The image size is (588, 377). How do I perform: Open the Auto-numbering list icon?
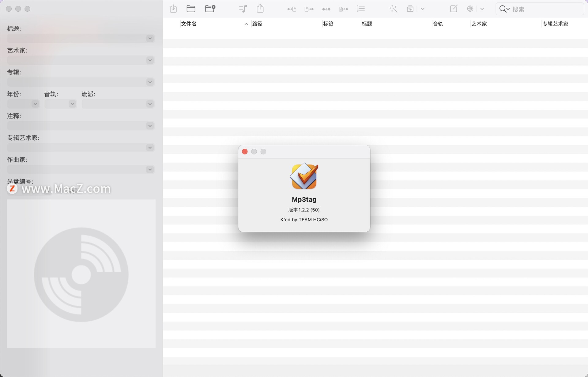(x=361, y=9)
